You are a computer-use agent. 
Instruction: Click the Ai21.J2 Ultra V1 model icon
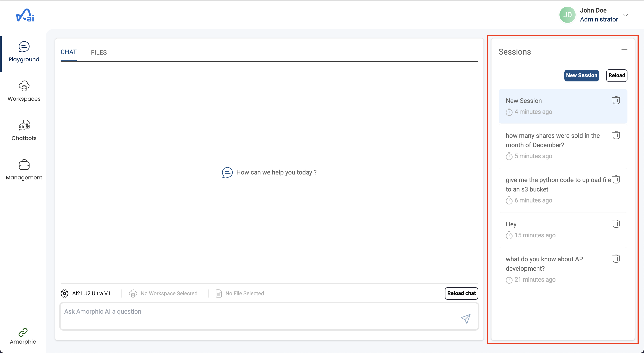point(64,293)
